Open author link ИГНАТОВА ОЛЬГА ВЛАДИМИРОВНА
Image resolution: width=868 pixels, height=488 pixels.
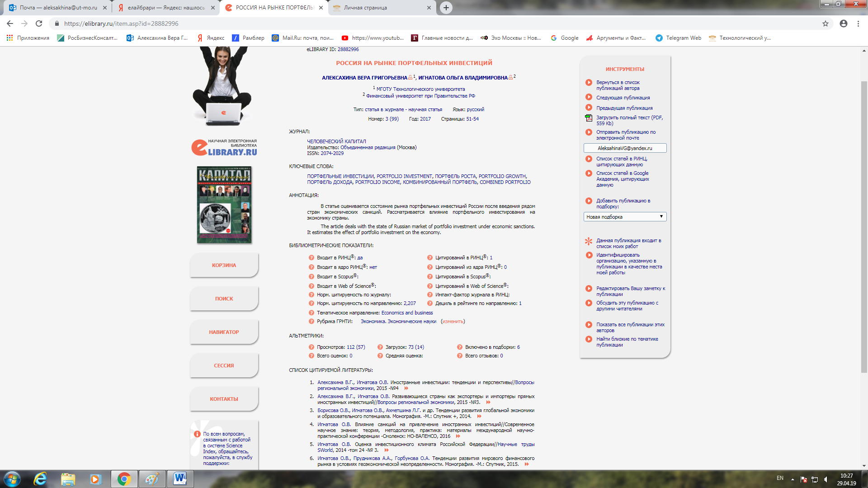pyautogui.click(x=463, y=78)
